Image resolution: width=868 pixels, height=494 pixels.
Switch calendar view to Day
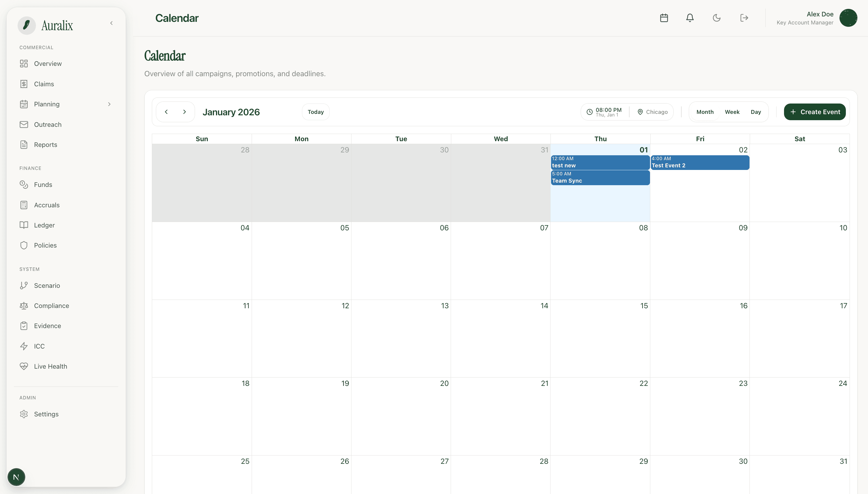tap(756, 112)
